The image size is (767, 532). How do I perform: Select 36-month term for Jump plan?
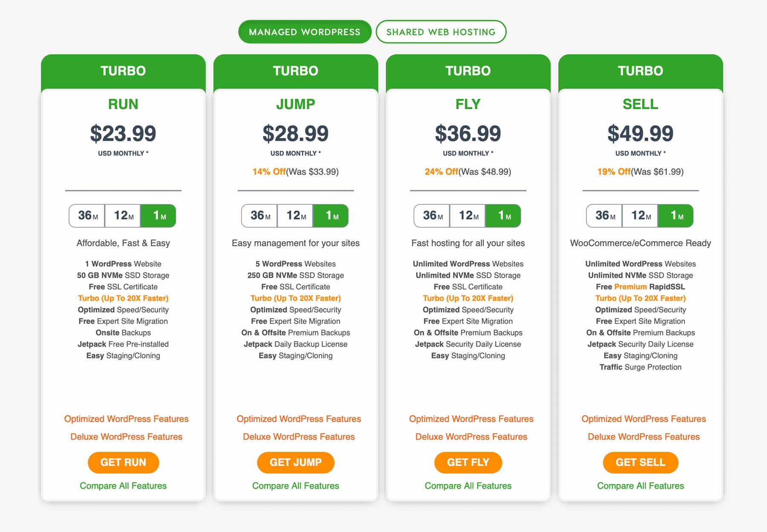coord(260,216)
